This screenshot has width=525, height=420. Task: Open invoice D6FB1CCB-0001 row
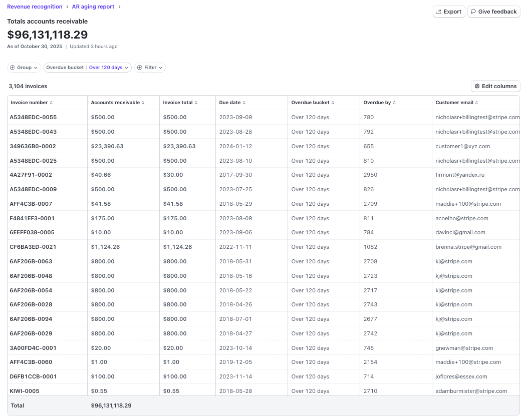tap(33, 376)
